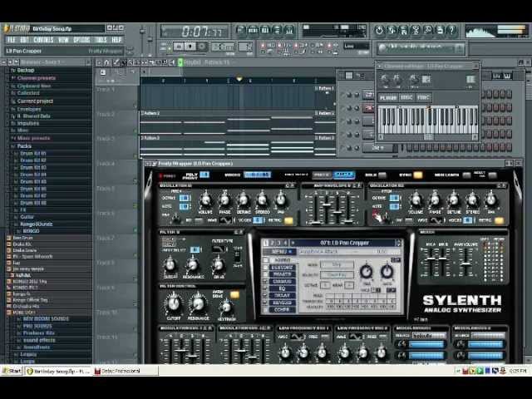
Task: Toggle the SYNC yellow button at top
Action: [418, 175]
